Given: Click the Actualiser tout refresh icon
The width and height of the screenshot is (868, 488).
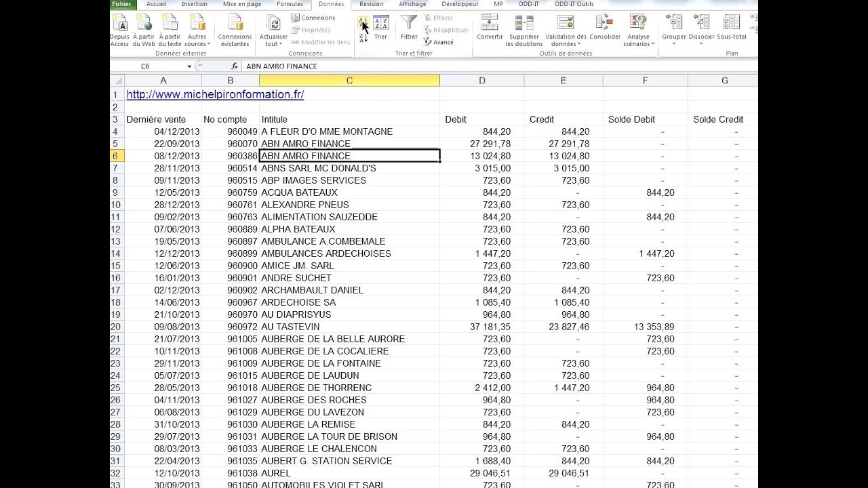Looking at the screenshot, I should 273,24.
